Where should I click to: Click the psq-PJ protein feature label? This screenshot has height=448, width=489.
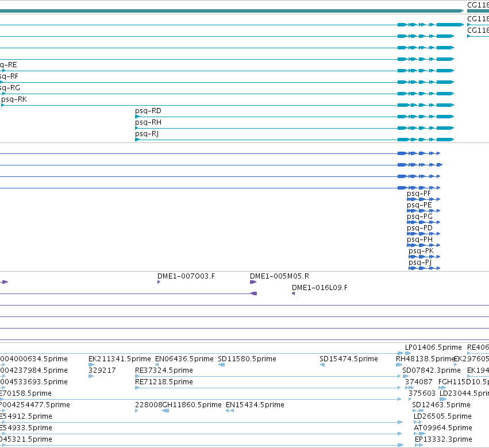point(421,262)
